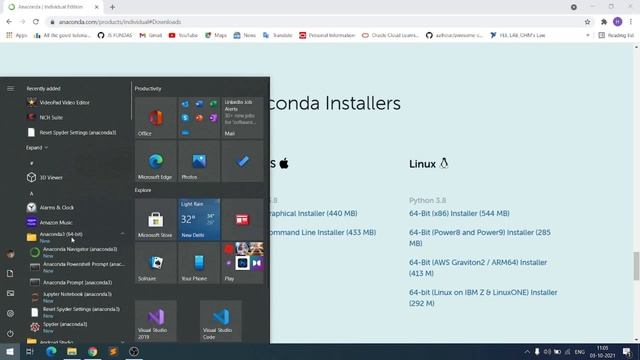The width and height of the screenshot is (640, 360).
Task: Open the Translate bookmark
Action: tap(278, 36)
